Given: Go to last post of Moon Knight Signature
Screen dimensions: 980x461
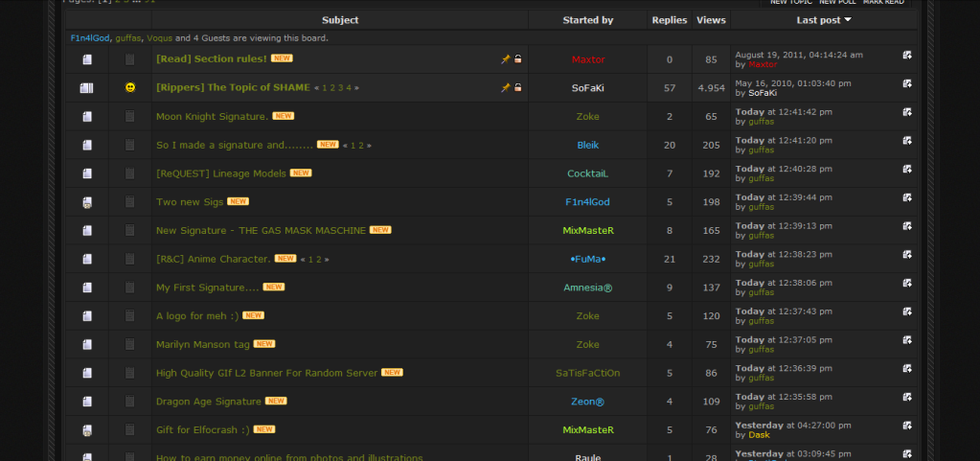Looking at the screenshot, I should (x=907, y=112).
